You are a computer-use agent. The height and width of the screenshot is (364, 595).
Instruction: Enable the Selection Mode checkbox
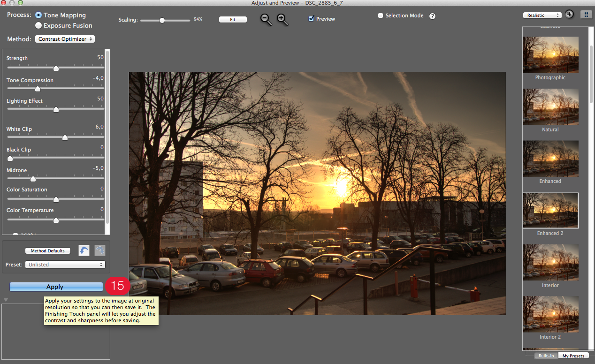[381, 15]
